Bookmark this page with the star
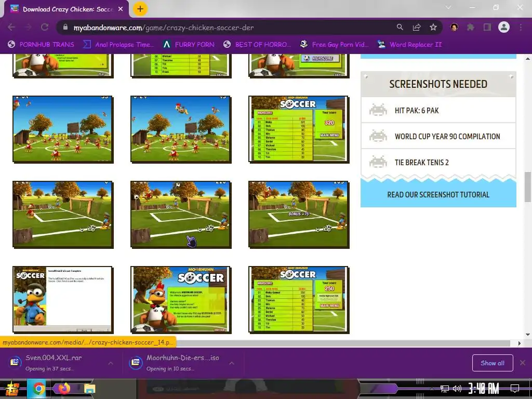Image resolution: width=532 pixels, height=399 pixels. tap(433, 27)
